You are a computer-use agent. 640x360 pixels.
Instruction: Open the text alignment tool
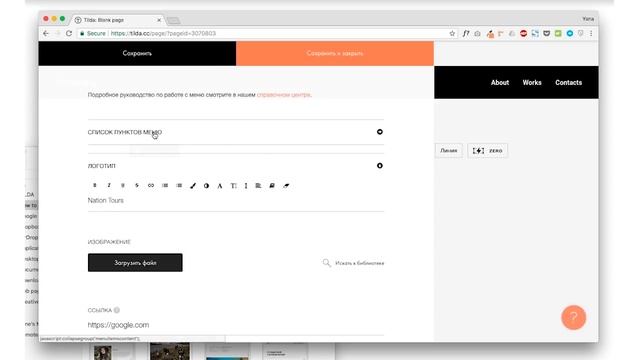coord(258,186)
